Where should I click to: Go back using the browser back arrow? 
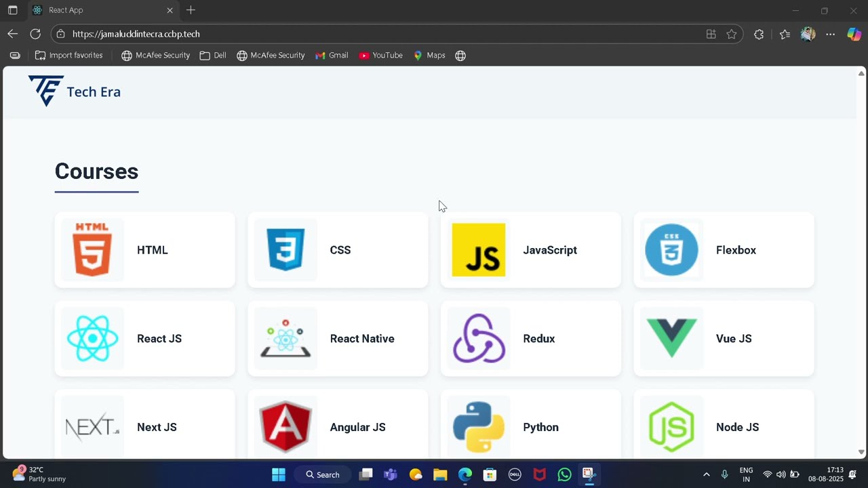(x=12, y=34)
